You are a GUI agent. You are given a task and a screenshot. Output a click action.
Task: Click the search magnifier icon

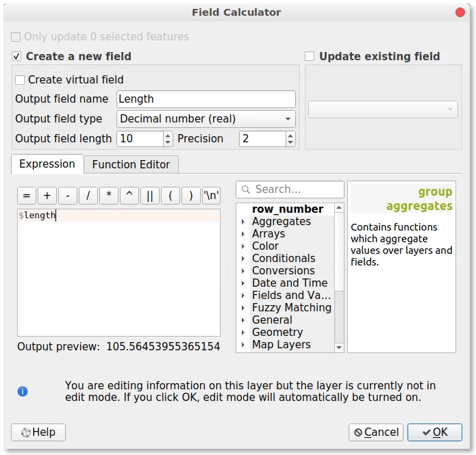click(x=246, y=190)
